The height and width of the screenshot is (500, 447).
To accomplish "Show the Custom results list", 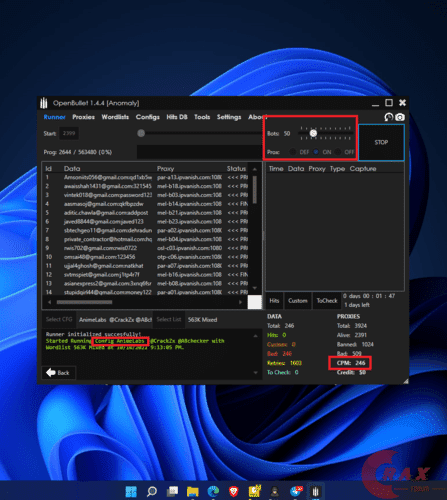I will point(298,301).
